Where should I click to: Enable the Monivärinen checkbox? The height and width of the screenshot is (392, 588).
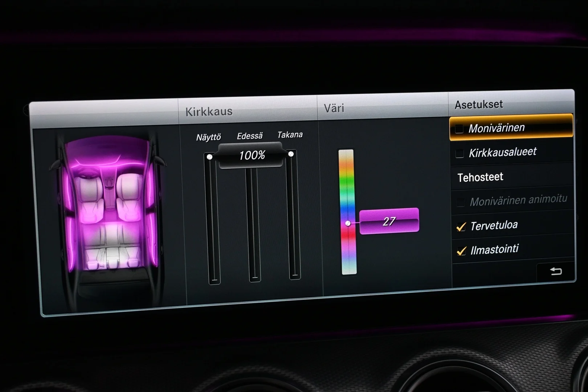[459, 129]
